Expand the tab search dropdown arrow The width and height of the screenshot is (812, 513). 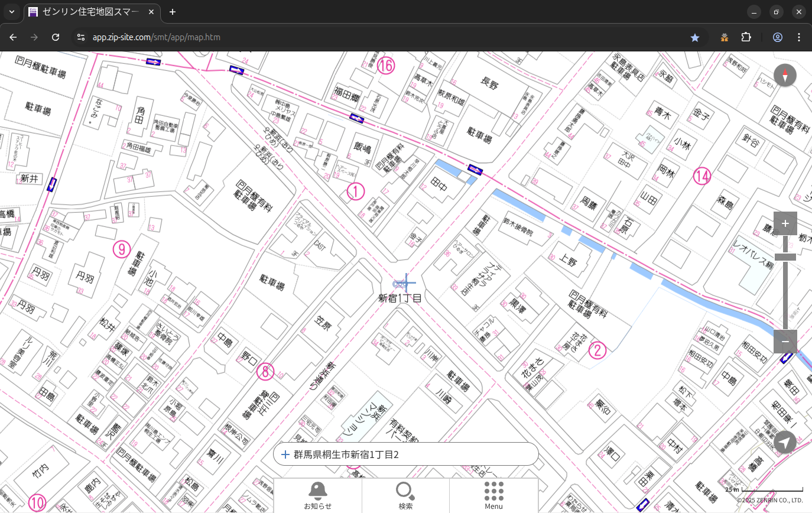coord(11,12)
